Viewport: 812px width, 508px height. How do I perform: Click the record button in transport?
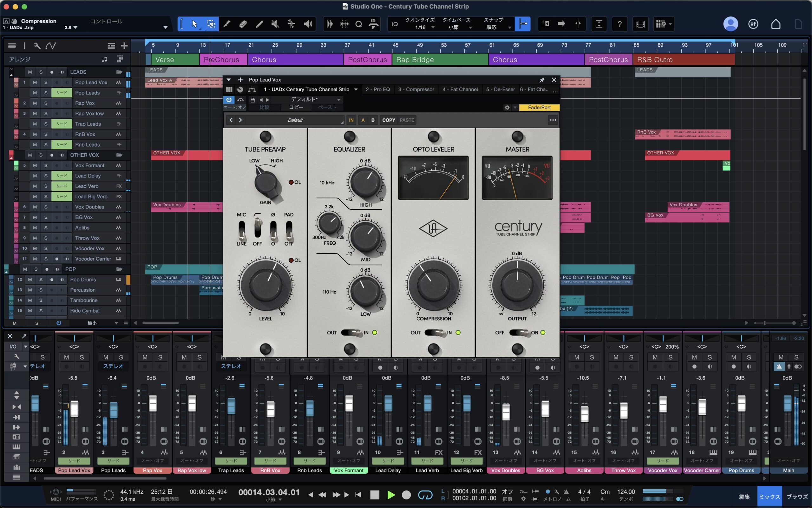click(x=406, y=495)
